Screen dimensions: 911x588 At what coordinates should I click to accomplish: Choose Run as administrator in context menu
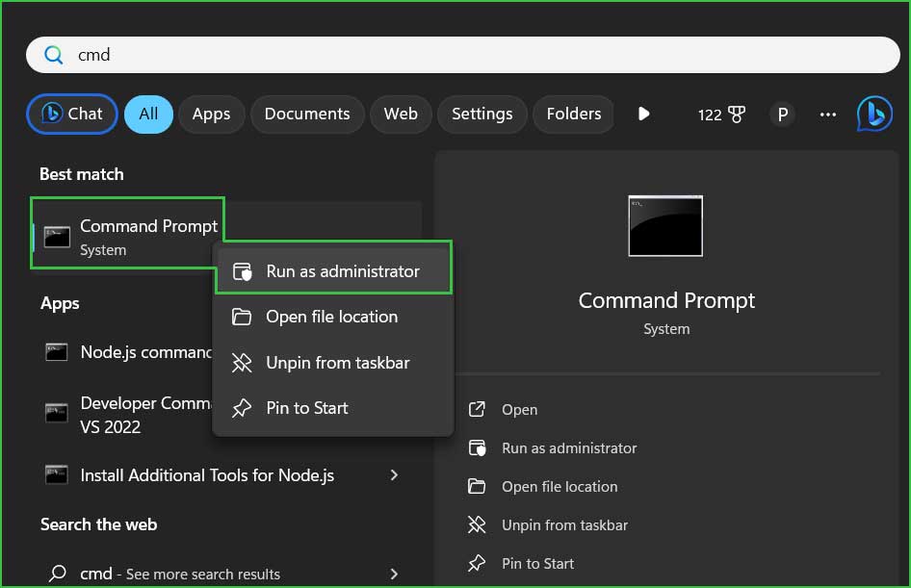(333, 271)
